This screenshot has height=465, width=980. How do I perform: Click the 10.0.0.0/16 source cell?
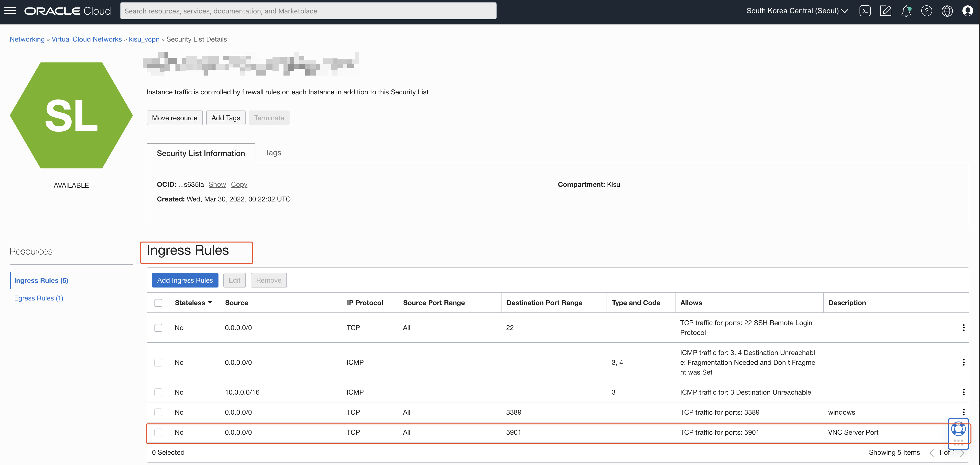point(242,392)
